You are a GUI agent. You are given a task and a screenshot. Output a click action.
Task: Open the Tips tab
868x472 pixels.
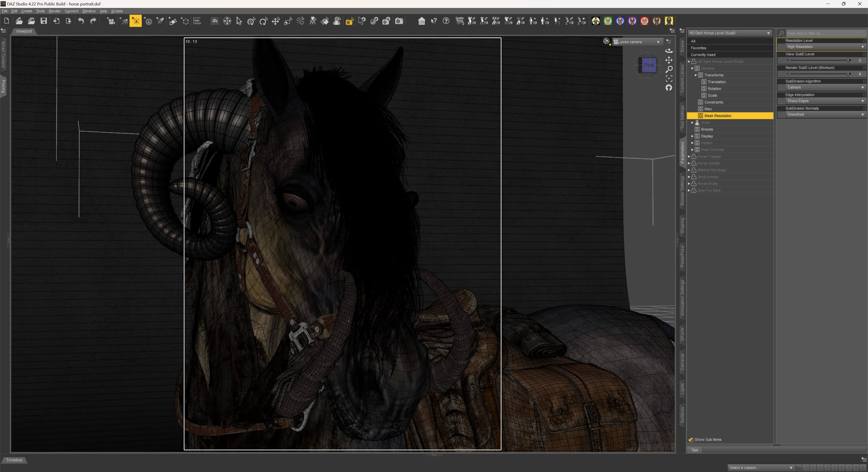(x=694, y=450)
